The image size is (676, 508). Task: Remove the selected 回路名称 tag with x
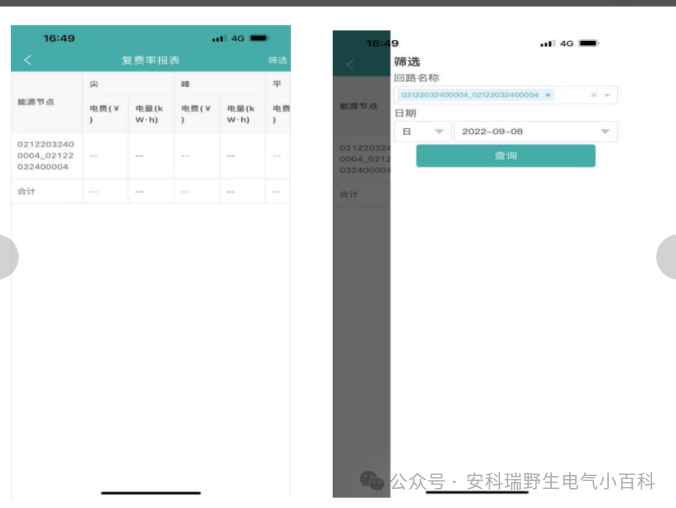click(x=548, y=95)
